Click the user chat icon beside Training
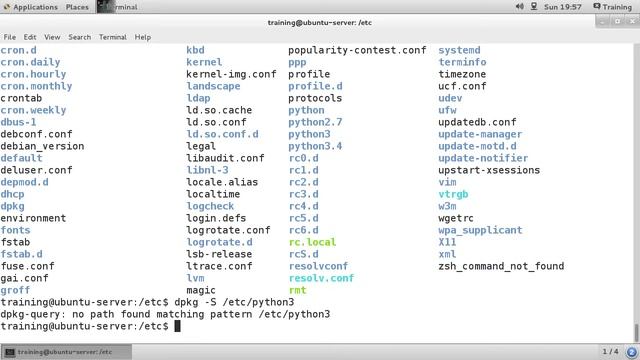Viewport: 640px width, 360px height. (597, 7)
